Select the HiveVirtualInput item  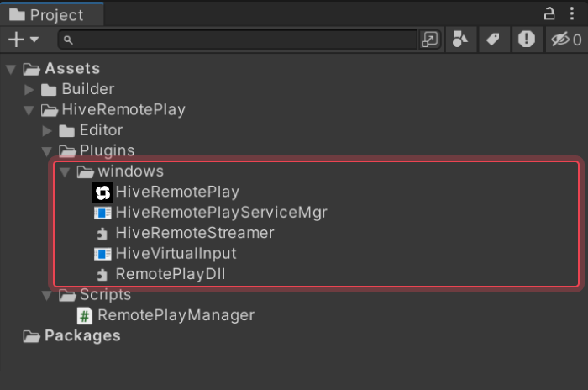click(x=176, y=253)
